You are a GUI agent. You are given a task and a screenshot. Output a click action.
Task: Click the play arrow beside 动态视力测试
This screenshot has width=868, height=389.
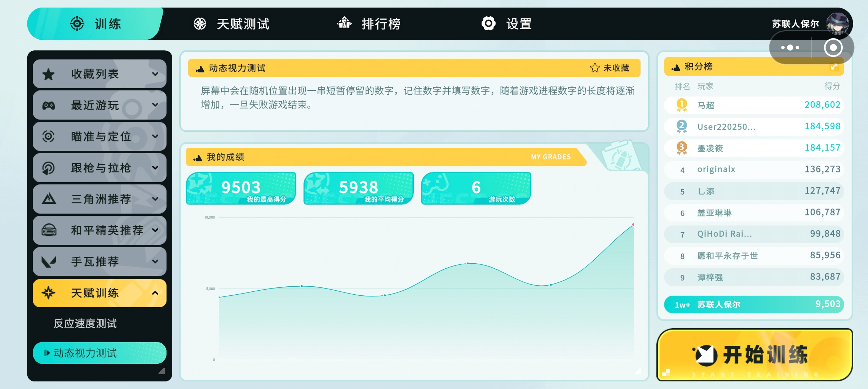tap(47, 353)
